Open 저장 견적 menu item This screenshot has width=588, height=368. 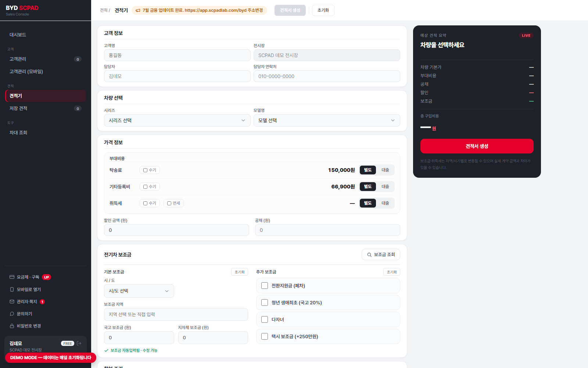[x=46, y=108]
